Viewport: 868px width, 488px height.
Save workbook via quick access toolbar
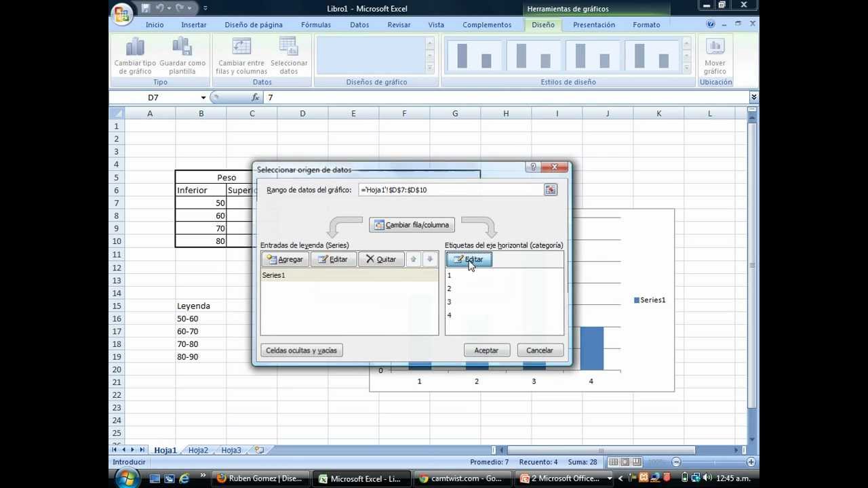(x=145, y=8)
